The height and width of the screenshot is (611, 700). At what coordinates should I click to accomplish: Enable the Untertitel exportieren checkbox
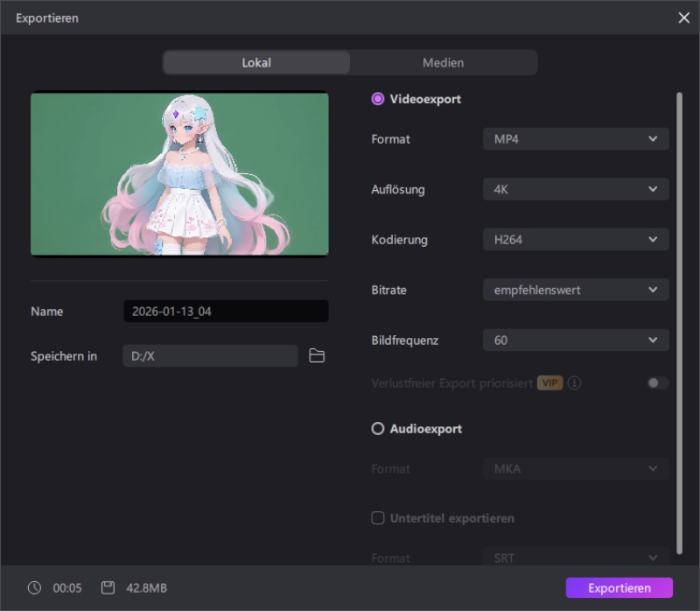point(378,518)
